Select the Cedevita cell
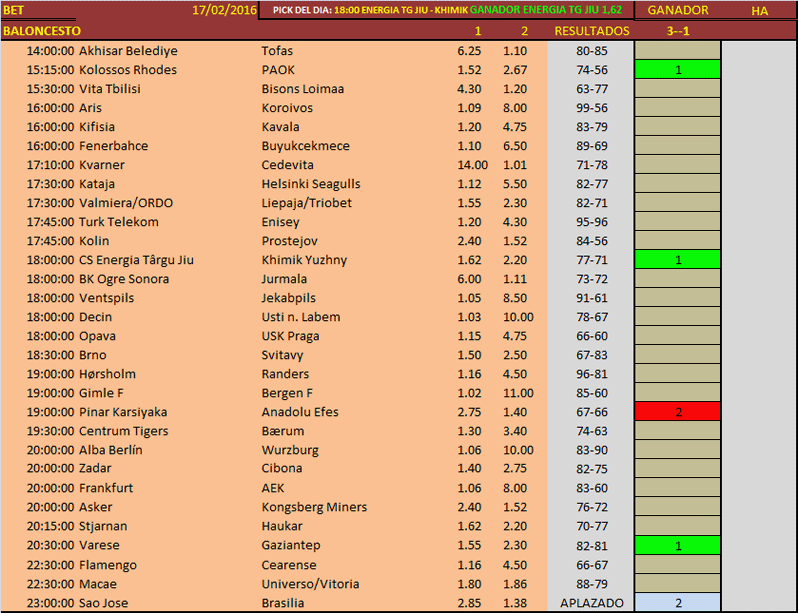The height and width of the screenshot is (613, 798). pyautogui.click(x=287, y=165)
